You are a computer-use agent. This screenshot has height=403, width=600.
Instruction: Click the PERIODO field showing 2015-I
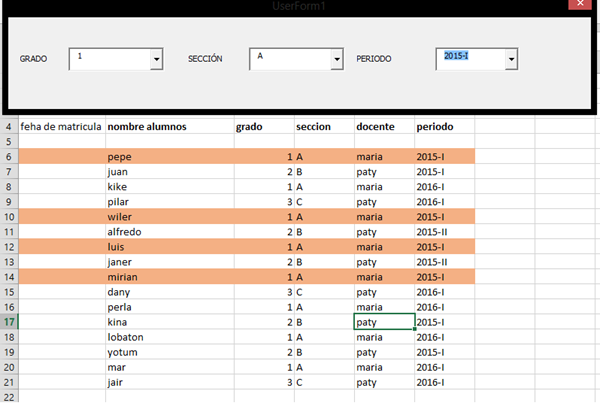pyautogui.click(x=470, y=60)
